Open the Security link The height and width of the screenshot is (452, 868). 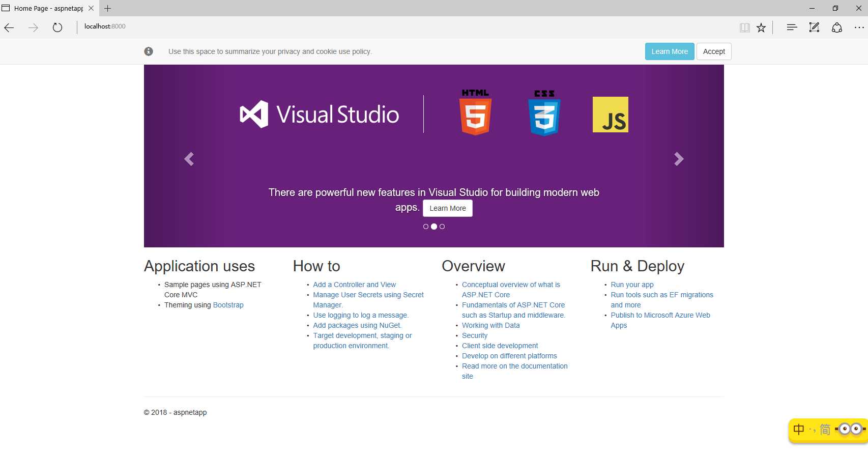(475, 335)
